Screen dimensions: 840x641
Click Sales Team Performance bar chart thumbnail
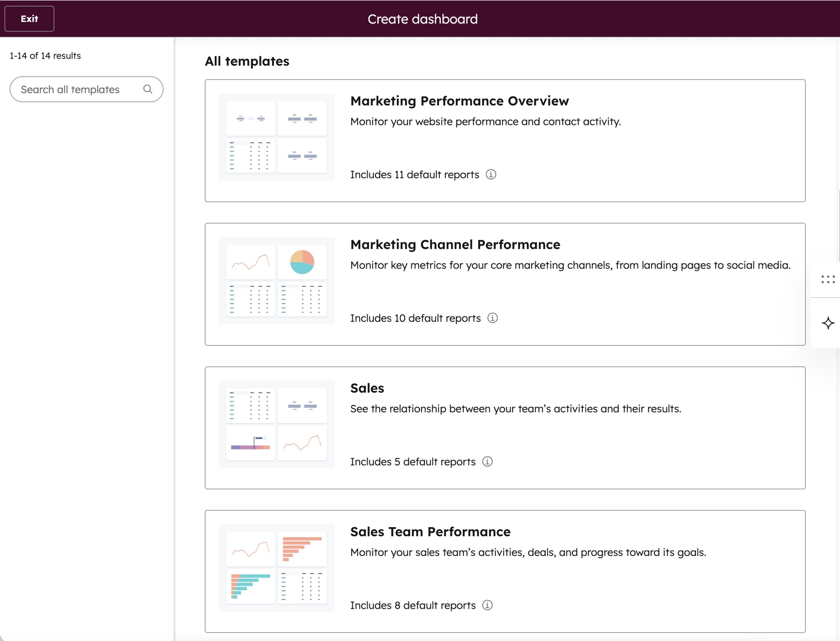(x=302, y=549)
